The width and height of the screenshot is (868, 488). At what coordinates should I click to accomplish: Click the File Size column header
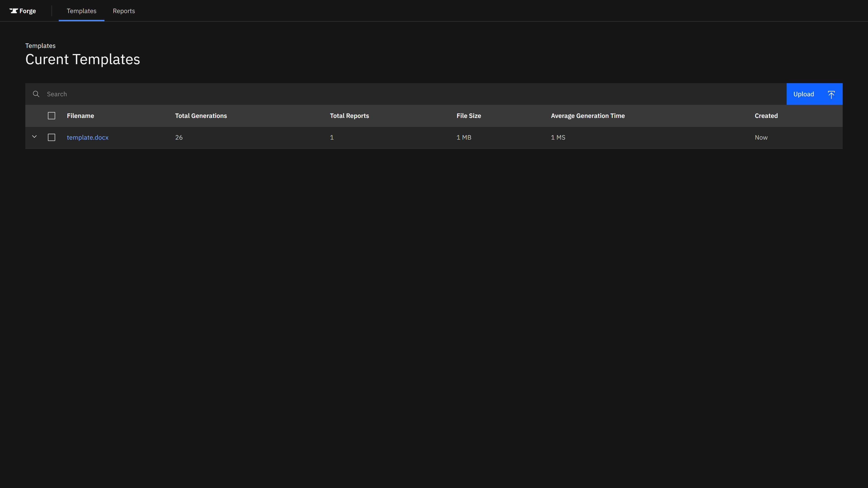(468, 116)
